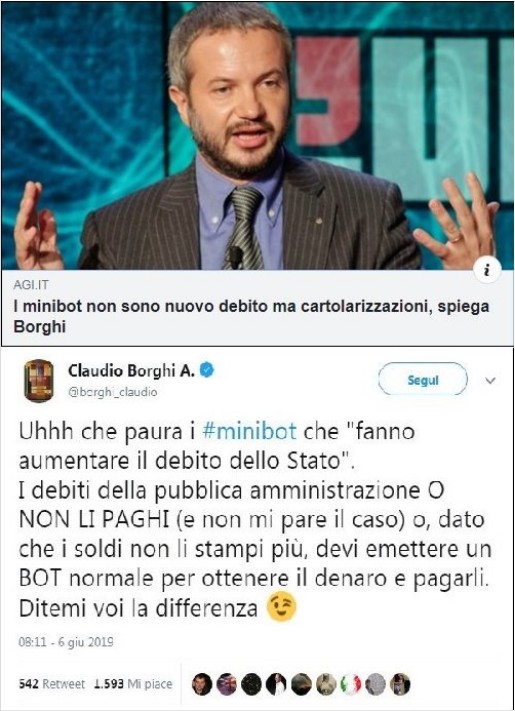Open first liker's avatar in the row

(201, 684)
